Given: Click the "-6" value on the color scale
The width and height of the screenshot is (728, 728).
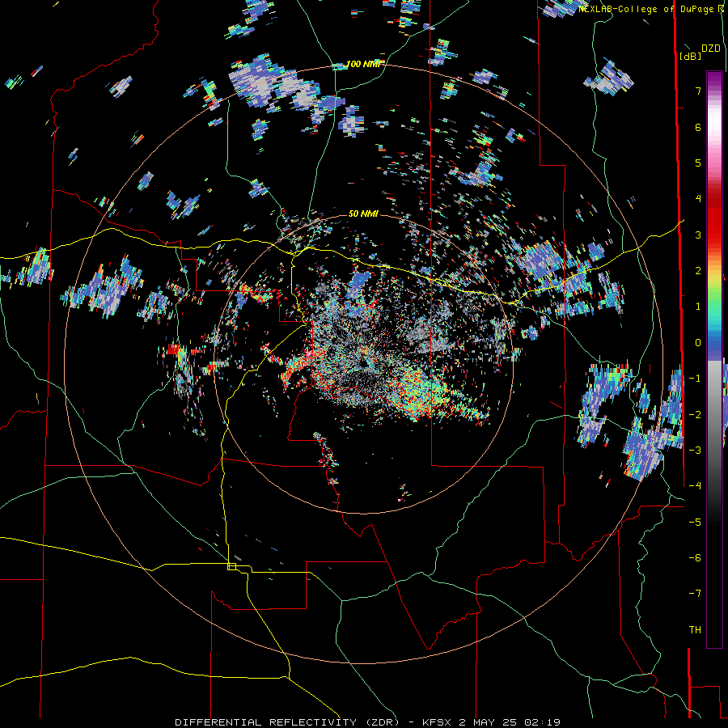Looking at the screenshot, I should point(695,558).
